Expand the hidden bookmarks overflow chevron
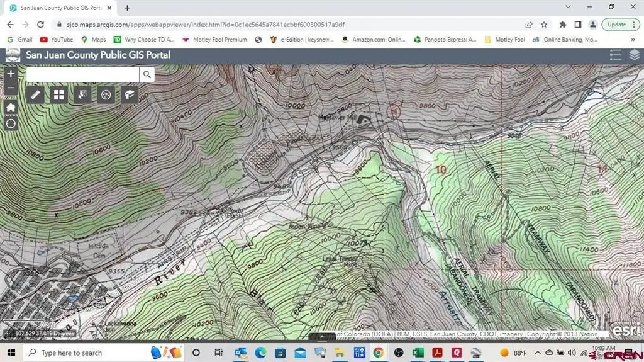The height and width of the screenshot is (362, 644). [634, 39]
